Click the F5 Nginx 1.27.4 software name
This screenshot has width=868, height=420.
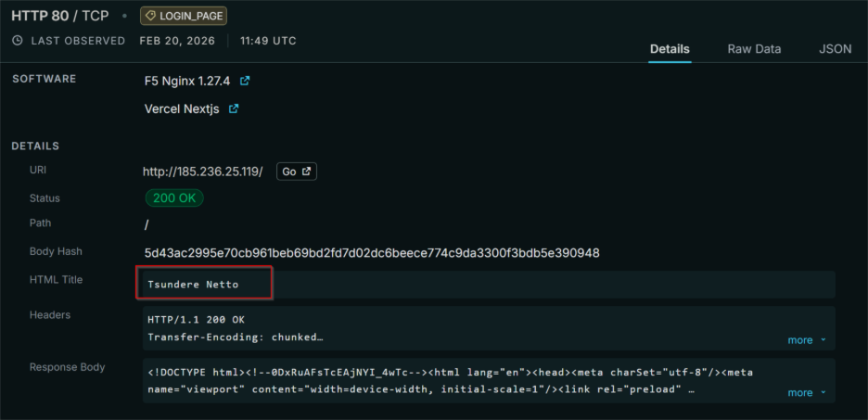187,81
